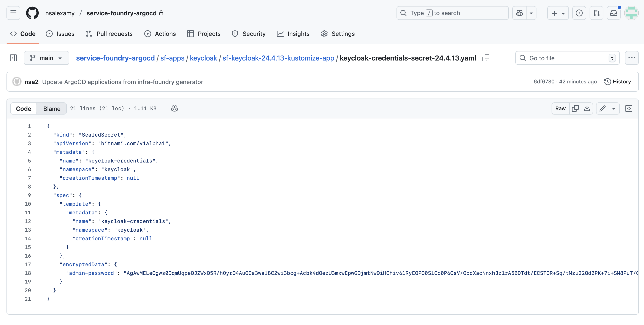
Task: Open nsalexamy owner profile link
Action: coord(60,13)
